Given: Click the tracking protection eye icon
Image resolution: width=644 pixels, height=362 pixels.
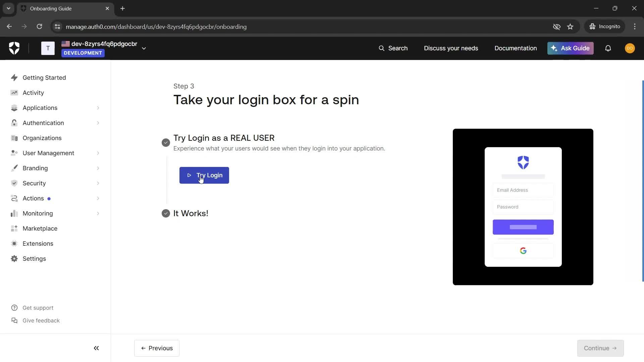Looking at the screenshot, I should coord(556,26).
